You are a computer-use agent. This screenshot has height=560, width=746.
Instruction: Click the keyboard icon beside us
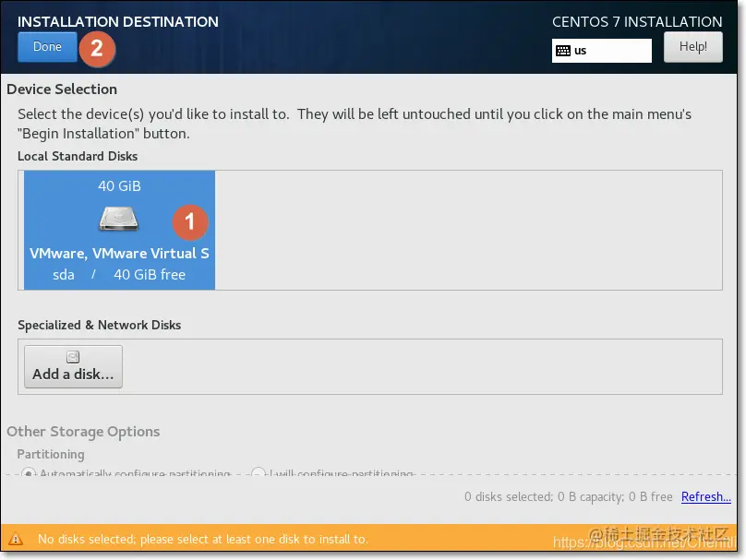tap(563, 51)
